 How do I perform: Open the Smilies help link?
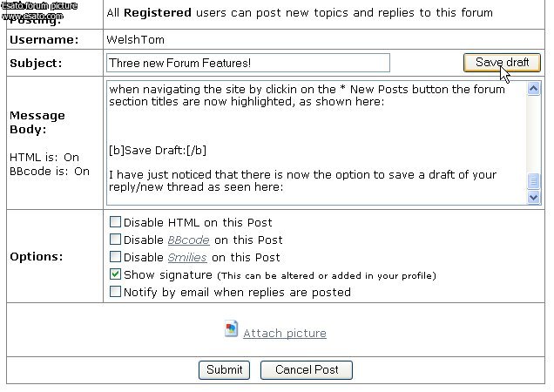[x=187, y=257]
